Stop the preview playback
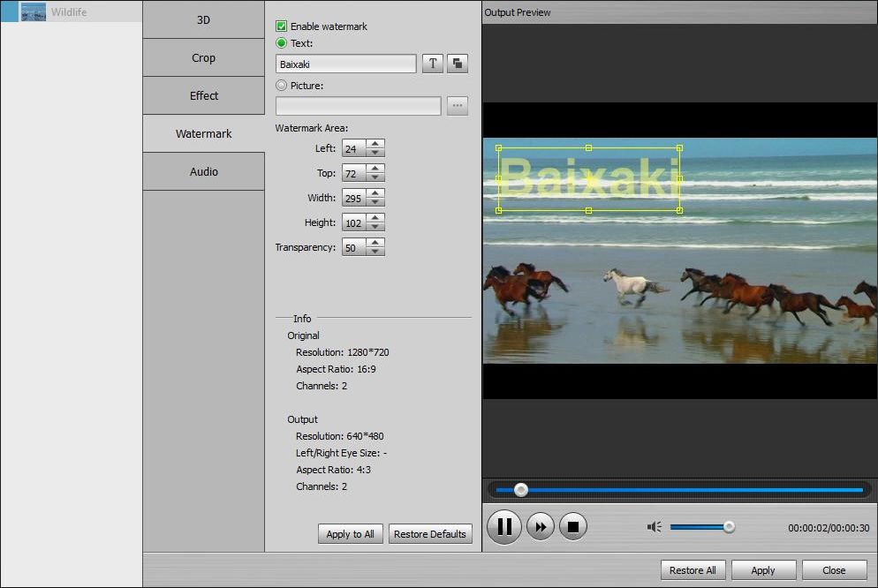The height and width of the screenshot is (588, 878). coord(573,526)
